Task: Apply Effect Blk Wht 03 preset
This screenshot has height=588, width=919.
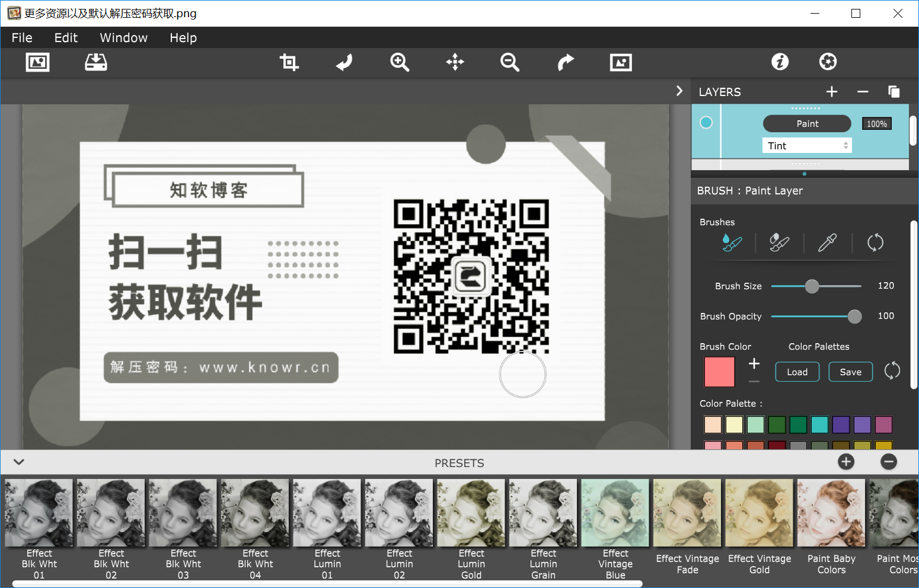Action: click(183, 529)
